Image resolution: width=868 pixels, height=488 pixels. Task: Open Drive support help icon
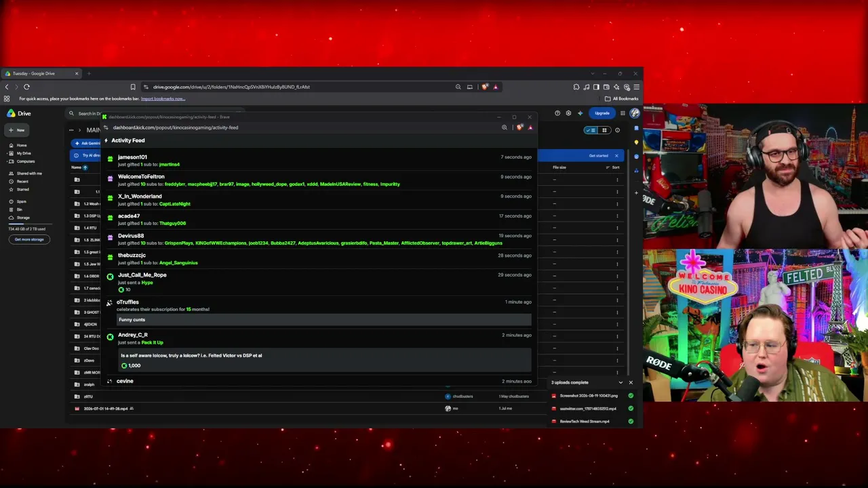(557, 113)
